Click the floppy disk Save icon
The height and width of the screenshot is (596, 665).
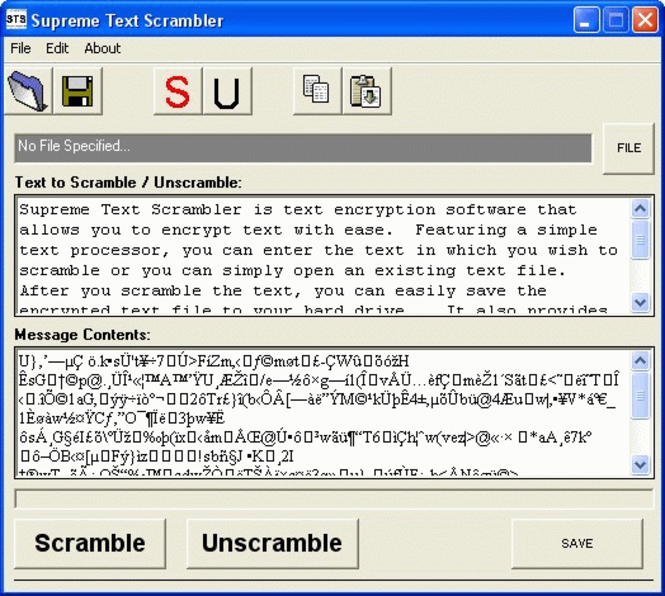pos(77,90)
